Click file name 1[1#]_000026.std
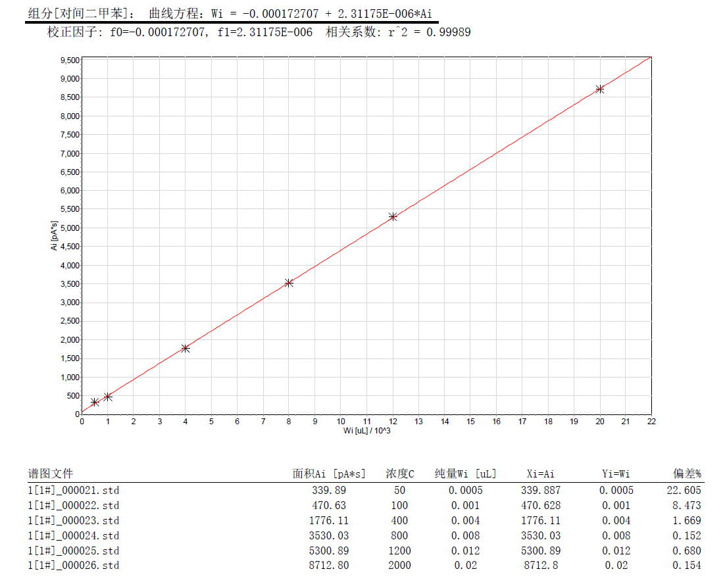725x588 pixels. (x=73, y=566)
